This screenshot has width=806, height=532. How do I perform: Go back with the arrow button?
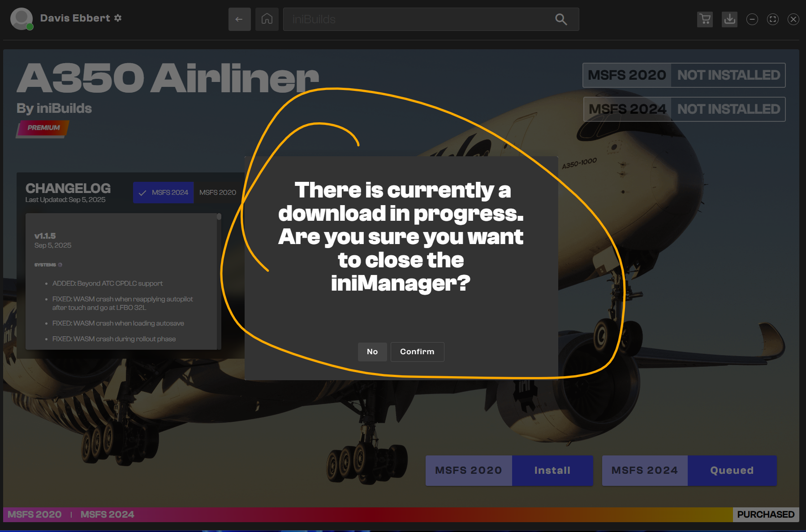(239, 19)
